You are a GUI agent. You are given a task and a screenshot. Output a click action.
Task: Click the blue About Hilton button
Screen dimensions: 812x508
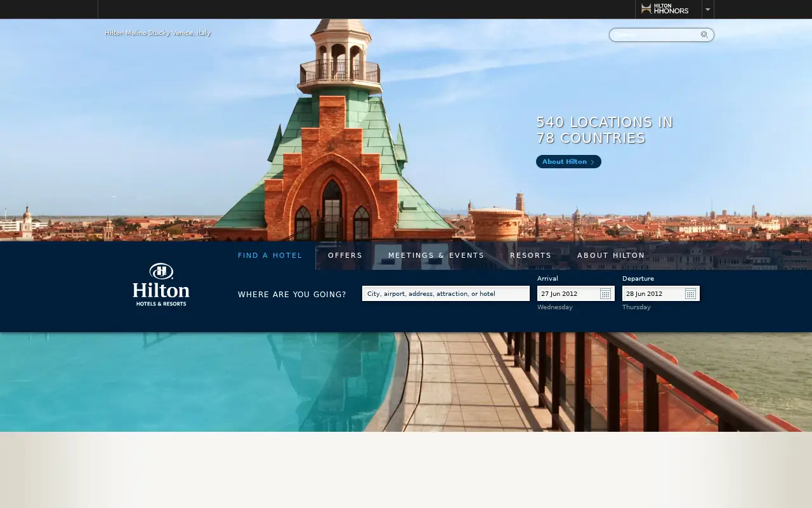click(x=568, y=162)
